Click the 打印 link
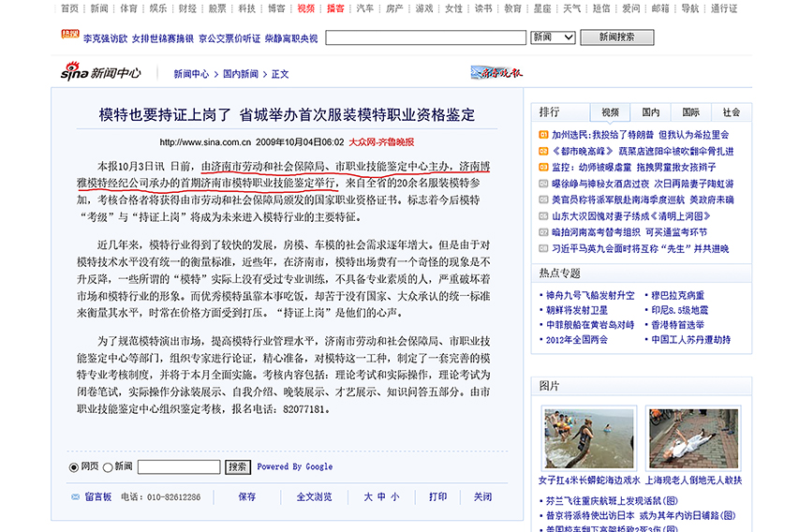The height and width of the screenshot is (532, 799). click(437, 496)
